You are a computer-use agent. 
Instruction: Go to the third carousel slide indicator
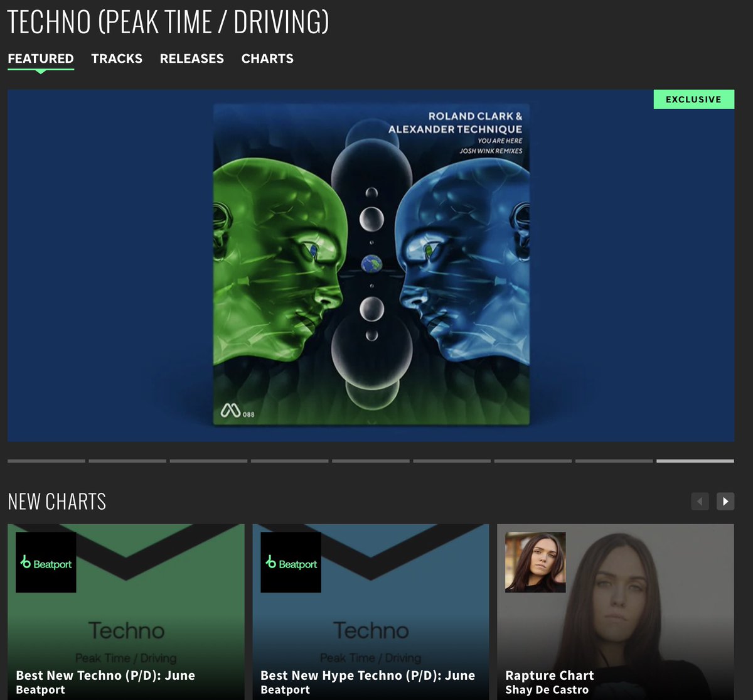208,461
